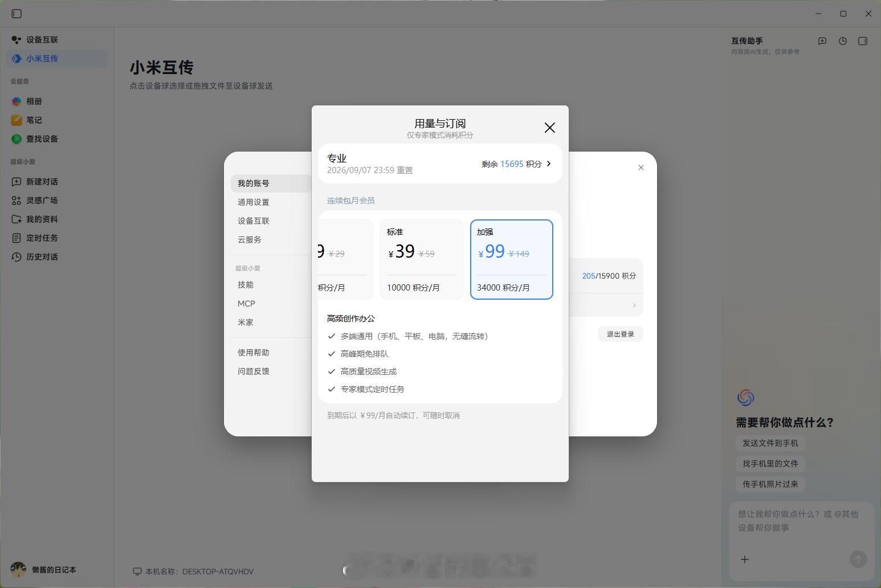Open 我的账号 tab in settings
The width and height of the screenshot is (881, 588).
[271, 183]
